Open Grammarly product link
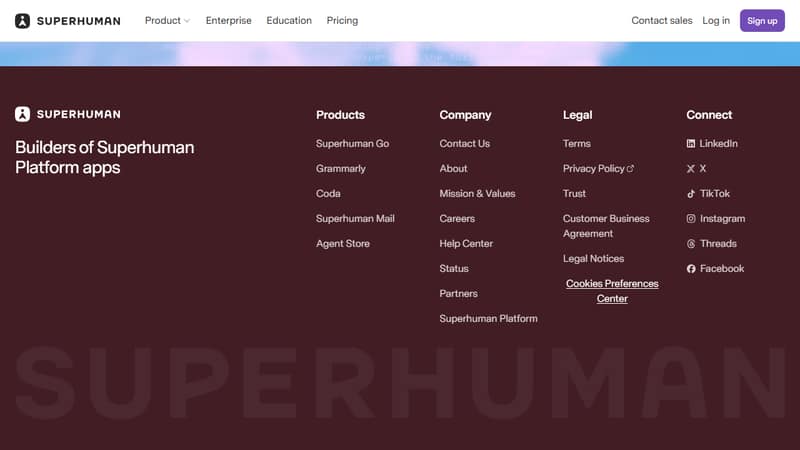This screenshot has width=800, height=450. pos(341,169)
